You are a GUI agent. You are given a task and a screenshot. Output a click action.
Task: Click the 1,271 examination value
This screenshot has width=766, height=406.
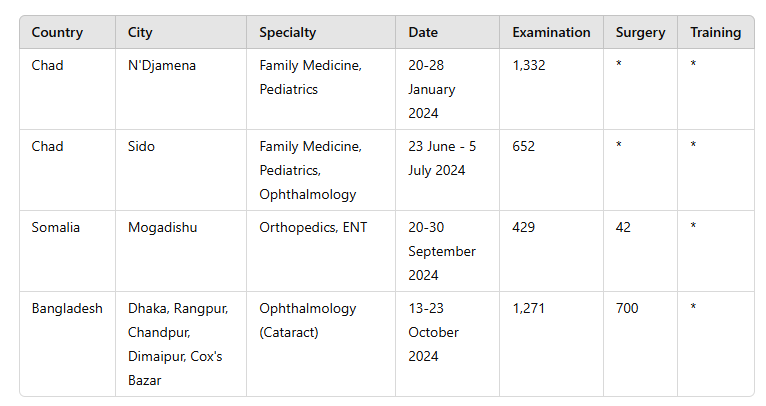pyautogui.click(x=528, y=309)
